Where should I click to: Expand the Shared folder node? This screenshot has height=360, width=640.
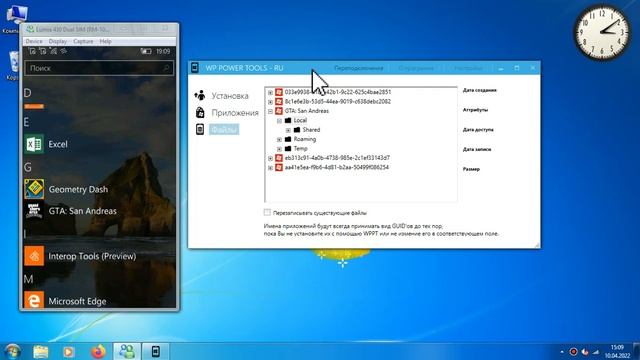click(x=288, y=130)
